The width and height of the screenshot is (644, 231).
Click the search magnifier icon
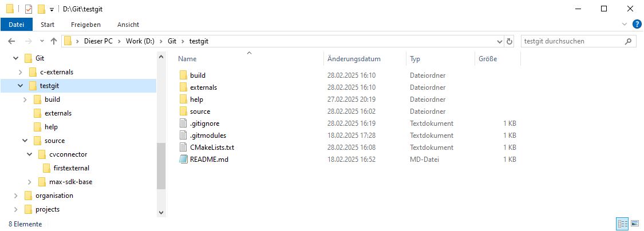point(628,41)
